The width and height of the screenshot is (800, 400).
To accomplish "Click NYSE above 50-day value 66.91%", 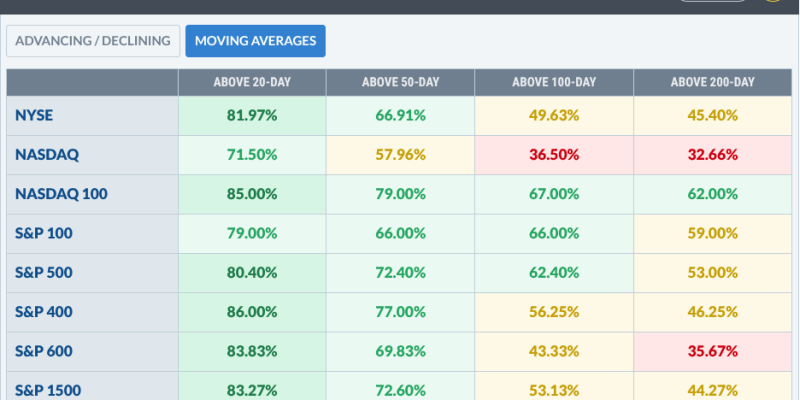I will tap(401, 116).
